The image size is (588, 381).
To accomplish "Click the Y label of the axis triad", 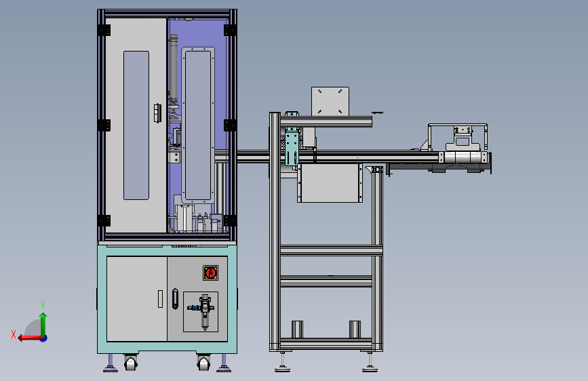I will [x=43, y=305].
